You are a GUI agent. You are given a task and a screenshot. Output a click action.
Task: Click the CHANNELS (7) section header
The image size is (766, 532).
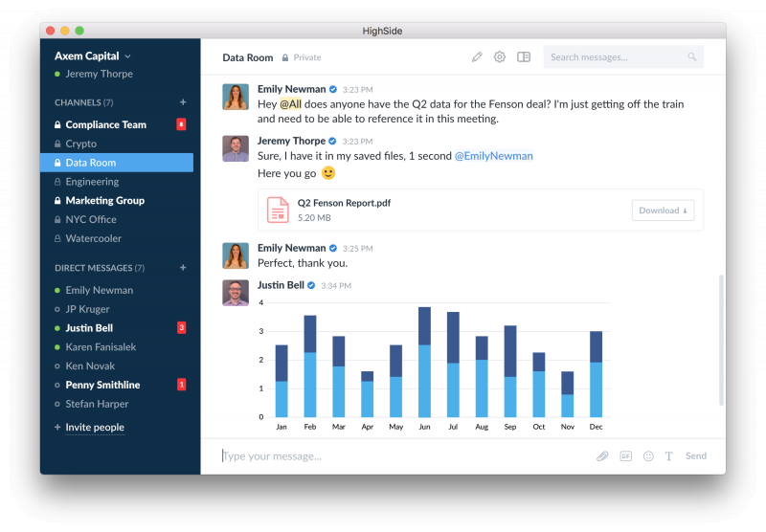tap(84, 102)
